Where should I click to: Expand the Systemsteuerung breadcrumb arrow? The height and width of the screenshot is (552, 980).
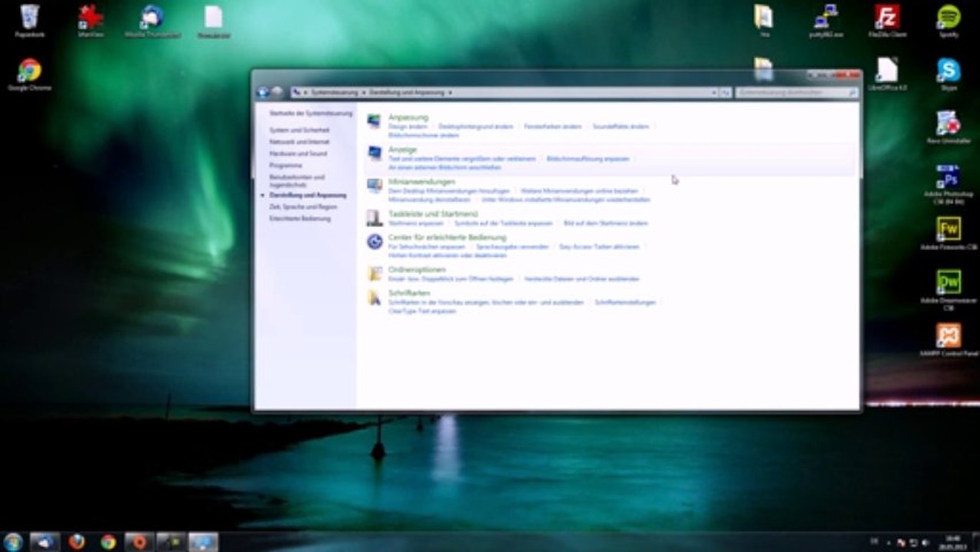[x=364, y=92]
